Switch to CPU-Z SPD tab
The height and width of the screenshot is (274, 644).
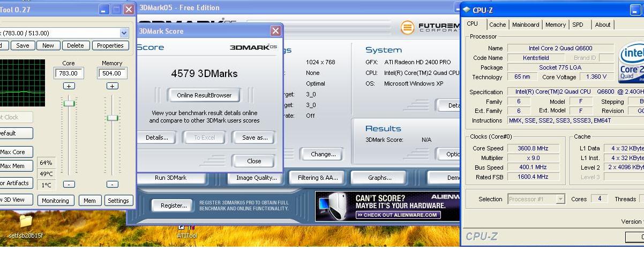pos(578,25)
